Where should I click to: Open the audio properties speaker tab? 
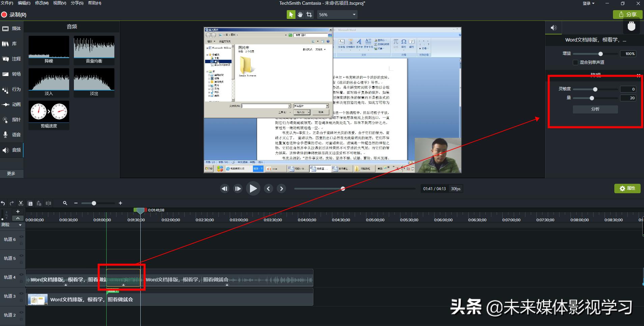554,28
